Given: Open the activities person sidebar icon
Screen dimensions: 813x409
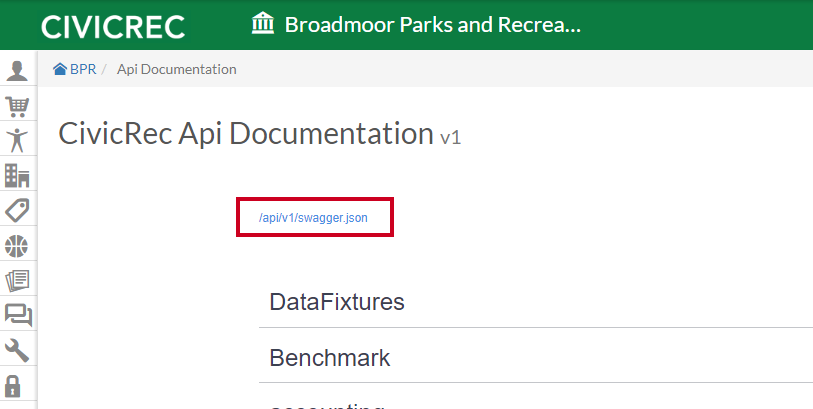Looking at the screenshot, I should click(x=17, y=140).
